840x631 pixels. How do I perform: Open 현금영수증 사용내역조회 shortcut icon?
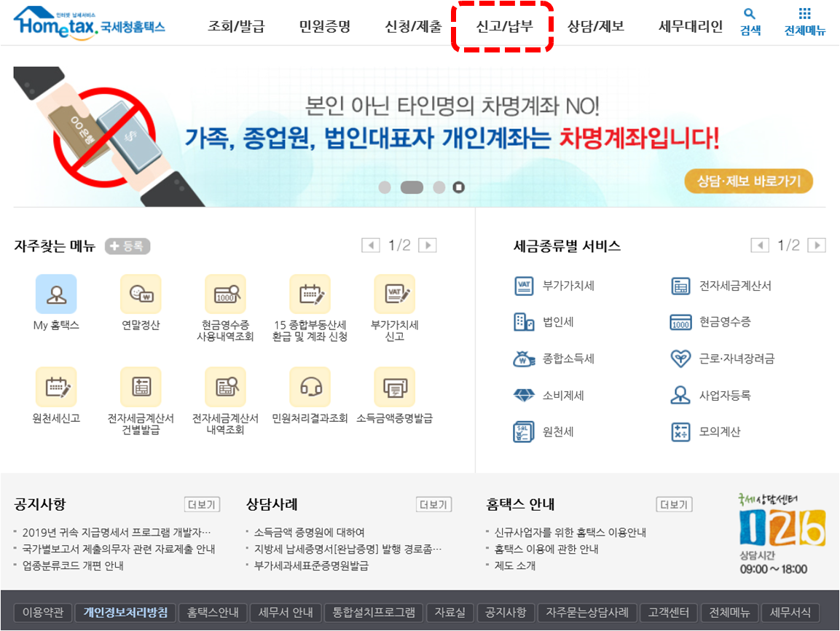[x=226, y=294]
